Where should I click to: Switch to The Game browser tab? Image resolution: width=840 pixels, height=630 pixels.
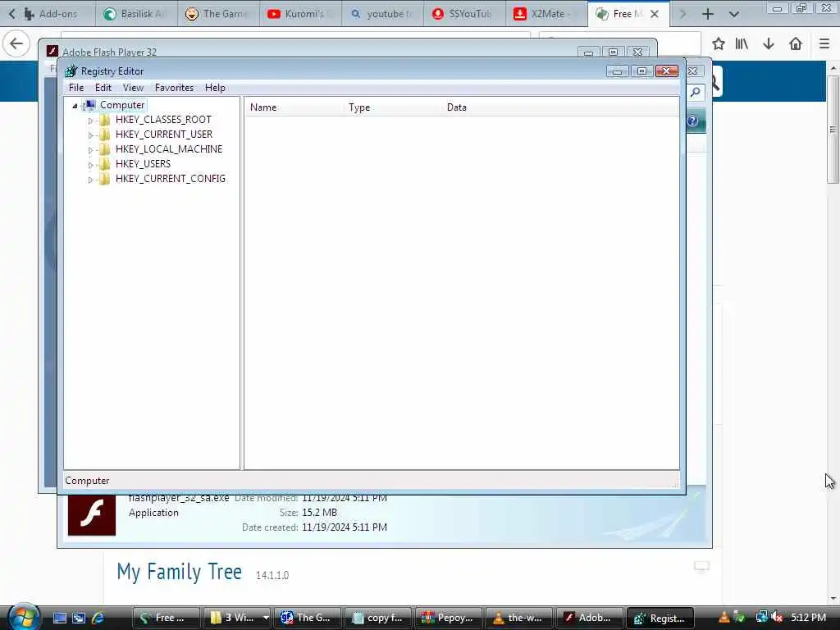pos(218,14)
